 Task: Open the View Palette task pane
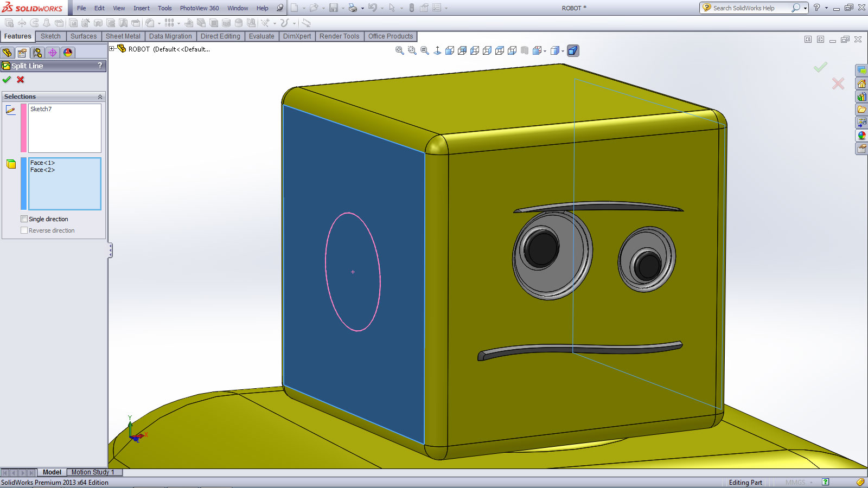861,123
